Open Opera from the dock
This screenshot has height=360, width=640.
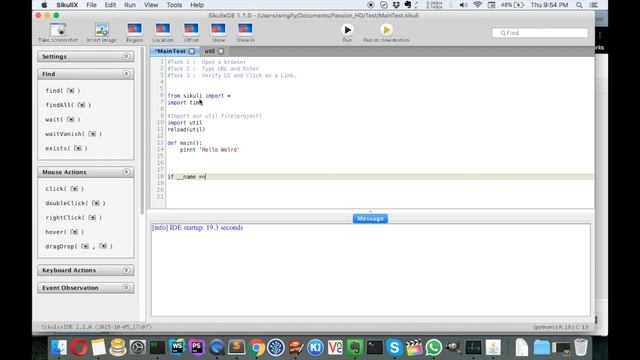[x=79, y=348]
